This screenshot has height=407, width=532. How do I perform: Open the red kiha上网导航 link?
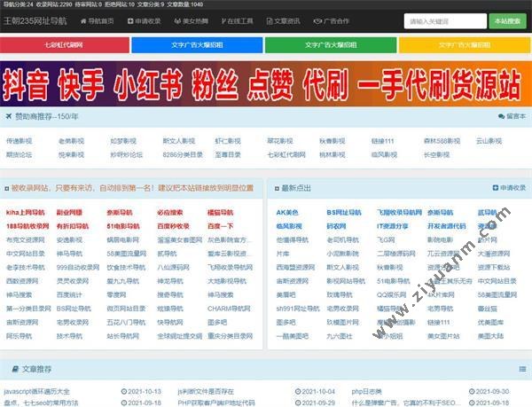tap(26, 213)
